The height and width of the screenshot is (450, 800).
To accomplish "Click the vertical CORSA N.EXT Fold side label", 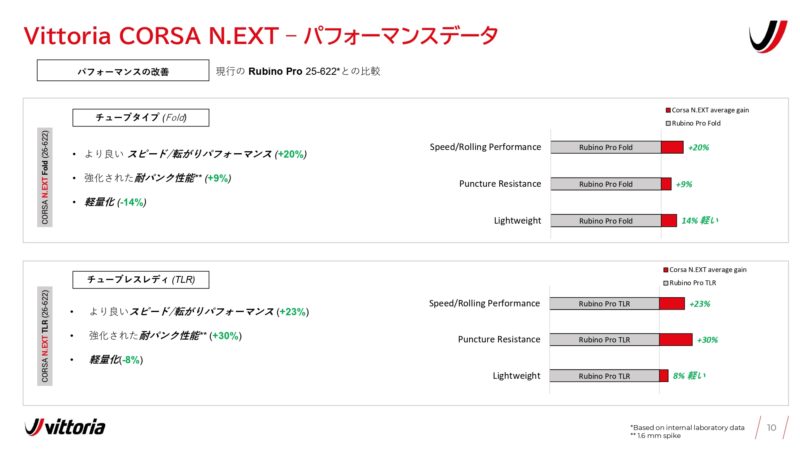I will (x=46, y=176).
